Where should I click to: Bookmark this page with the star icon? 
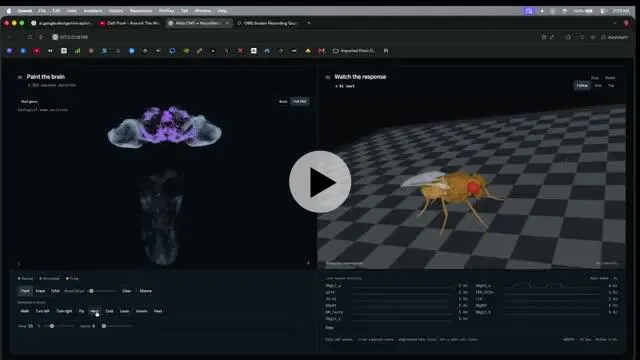[x=544, y=37]
